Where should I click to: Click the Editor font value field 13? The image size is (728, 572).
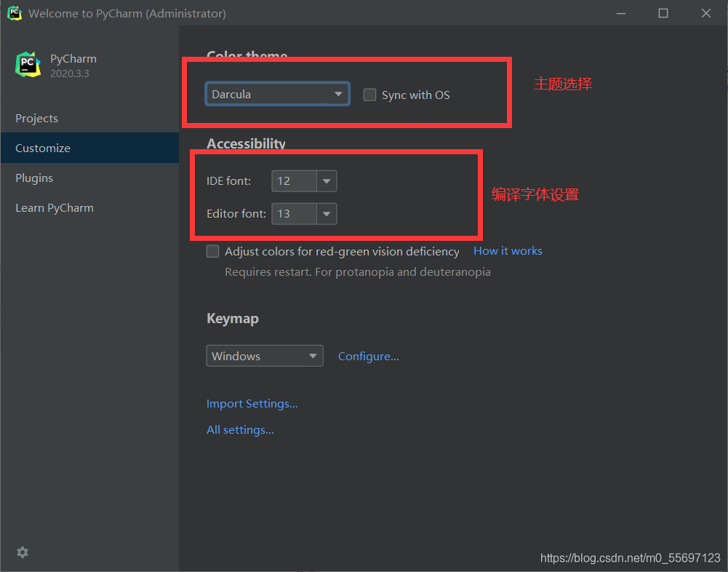[295, 214]
